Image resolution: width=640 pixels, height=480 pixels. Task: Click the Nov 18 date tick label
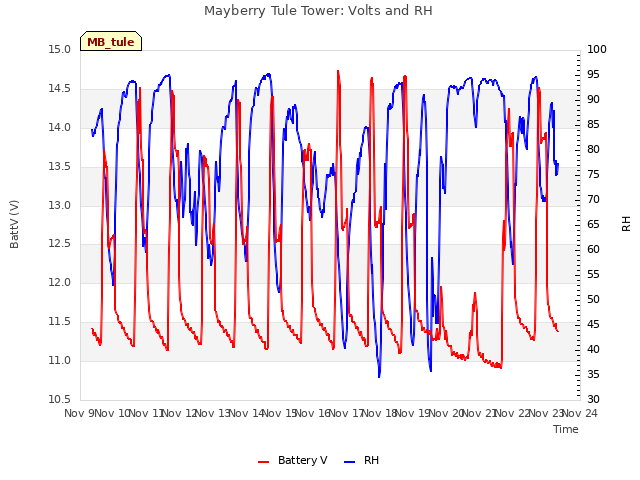(380, 414)
